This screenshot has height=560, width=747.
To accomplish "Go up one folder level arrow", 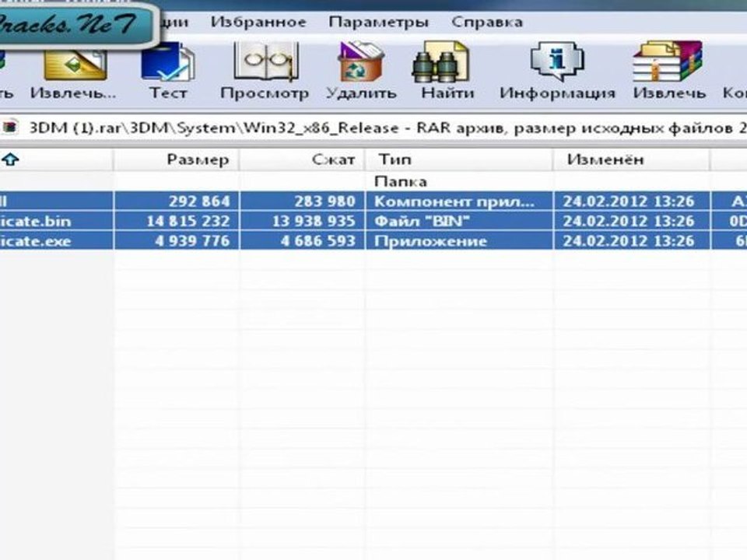I will pyautogui.click(x=10, y=159).
